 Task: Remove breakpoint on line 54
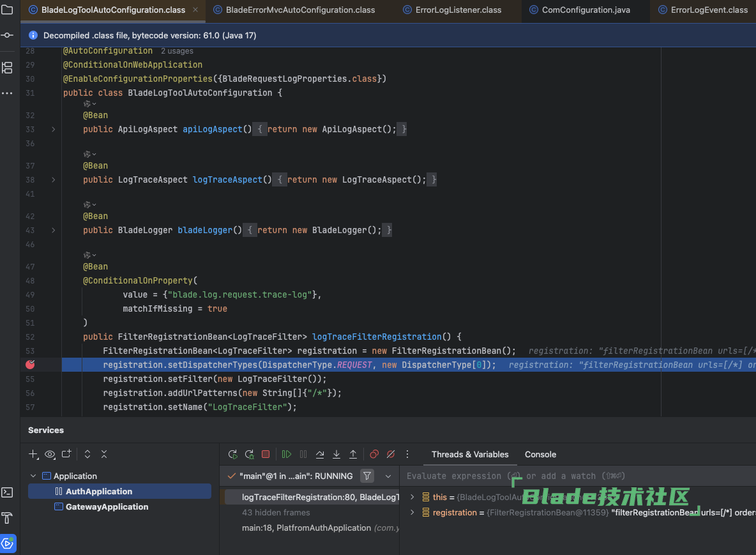point(29,365)
